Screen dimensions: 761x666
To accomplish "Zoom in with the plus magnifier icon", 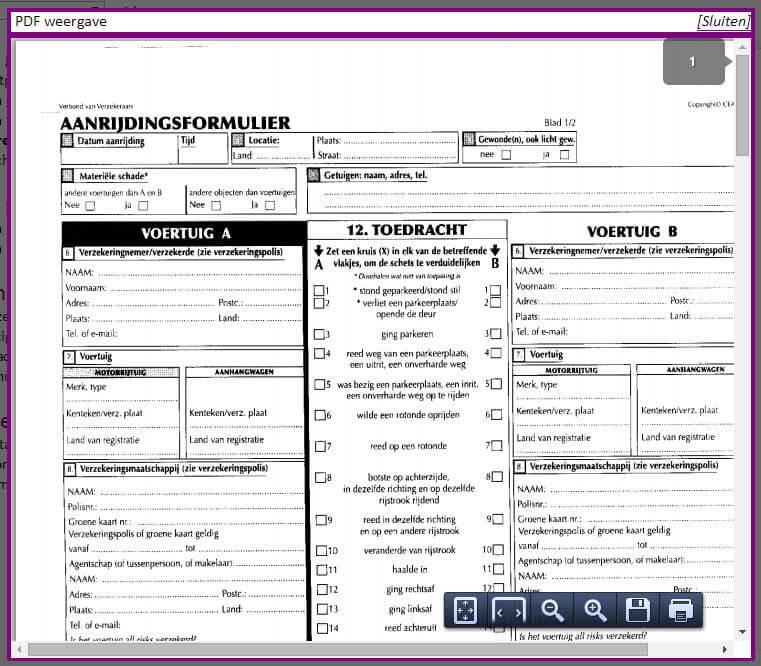I will point(595,610).
